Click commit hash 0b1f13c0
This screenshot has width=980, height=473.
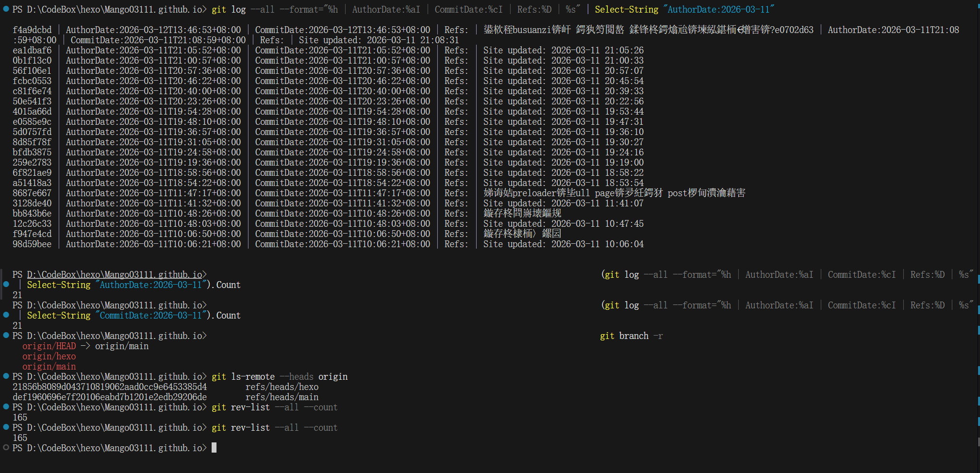coord(32,60)
